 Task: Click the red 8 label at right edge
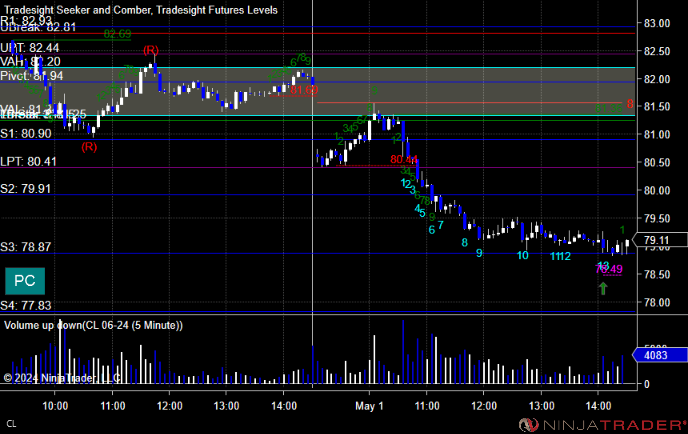630,104
